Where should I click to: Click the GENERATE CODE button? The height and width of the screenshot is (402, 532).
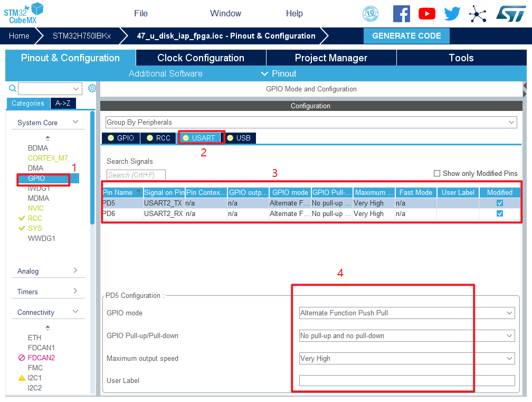pyautogui.click(x=406, y=36)
